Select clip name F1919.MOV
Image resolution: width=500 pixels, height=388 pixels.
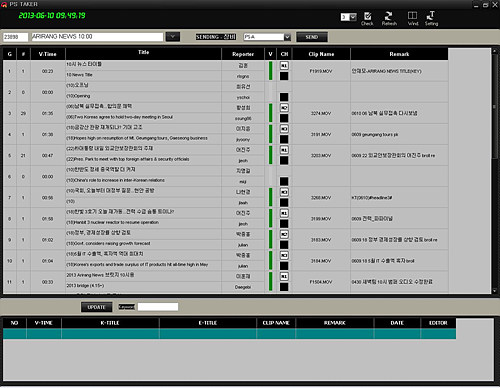coord(321,71)
